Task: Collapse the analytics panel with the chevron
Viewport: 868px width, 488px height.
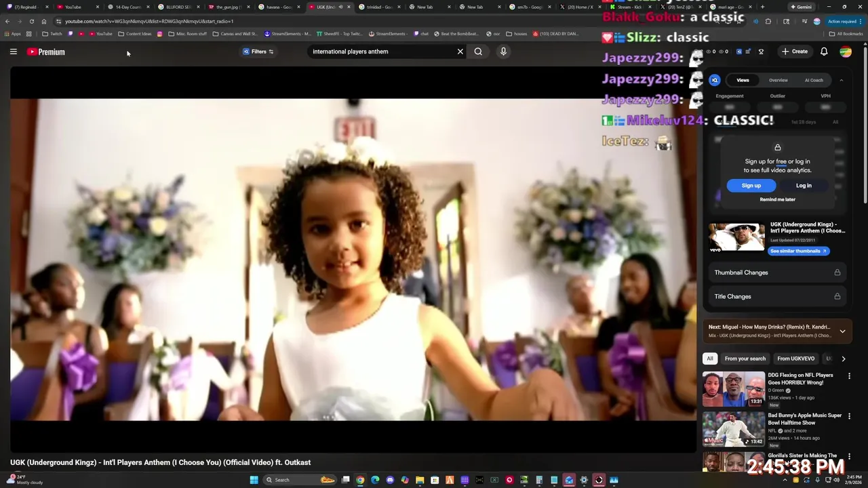Action: coord(842,80)
